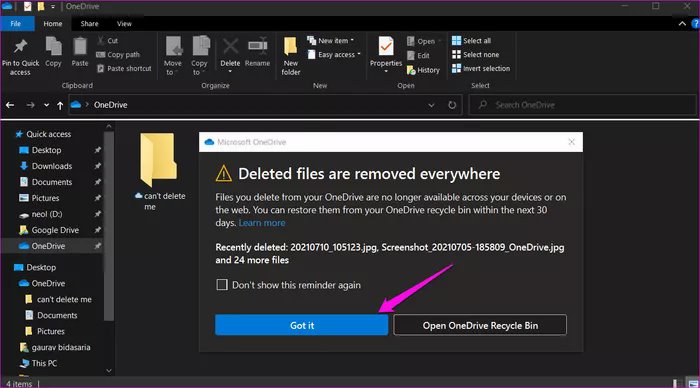Click the Search OneDrive field
700x388 pixels.
pos(583,105)
